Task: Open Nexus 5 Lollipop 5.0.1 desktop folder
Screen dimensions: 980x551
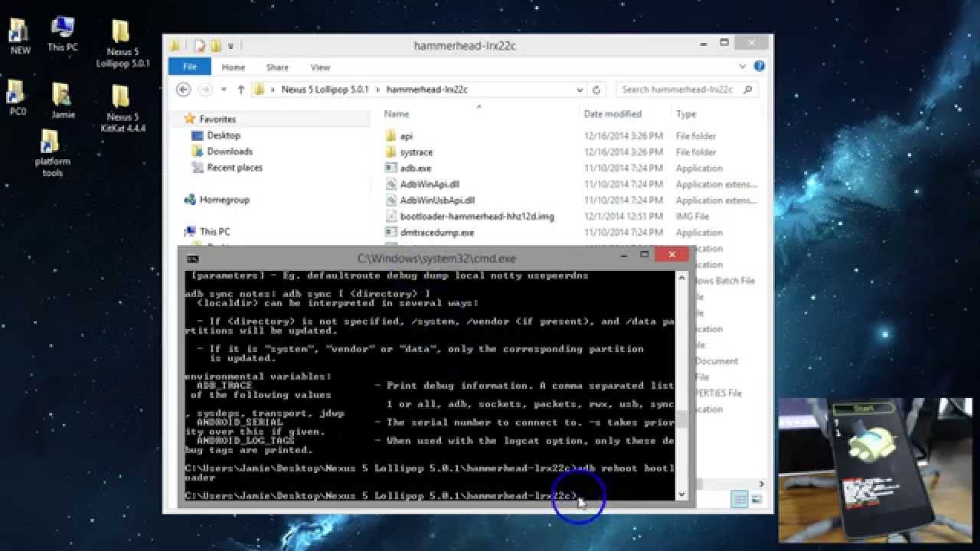Action: (122, 43)
